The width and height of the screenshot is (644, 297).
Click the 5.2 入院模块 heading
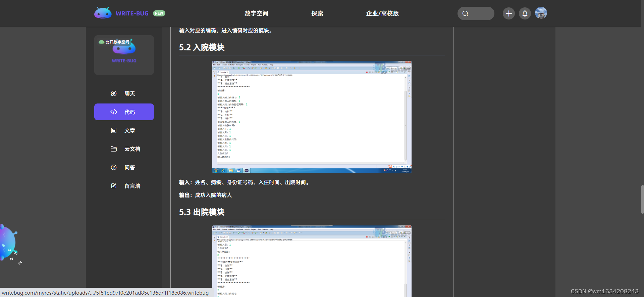coord(202,47)
